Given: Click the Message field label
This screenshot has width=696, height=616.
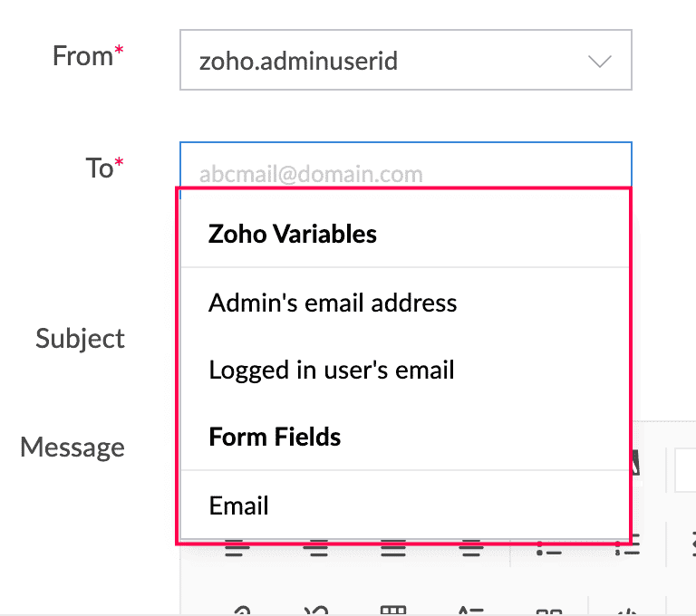Looking at the screenshot, I should click(x=72, y=448).
